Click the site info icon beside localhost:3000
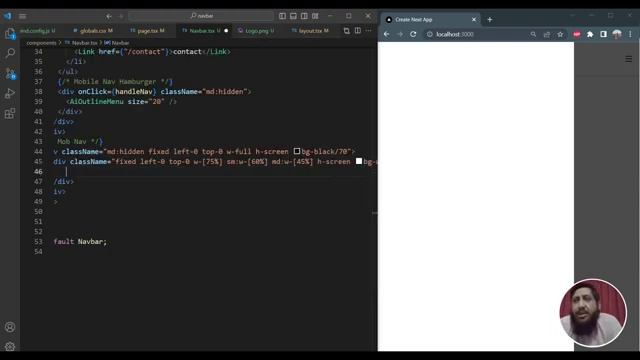 pyautogui.click(x=430, y=34)
